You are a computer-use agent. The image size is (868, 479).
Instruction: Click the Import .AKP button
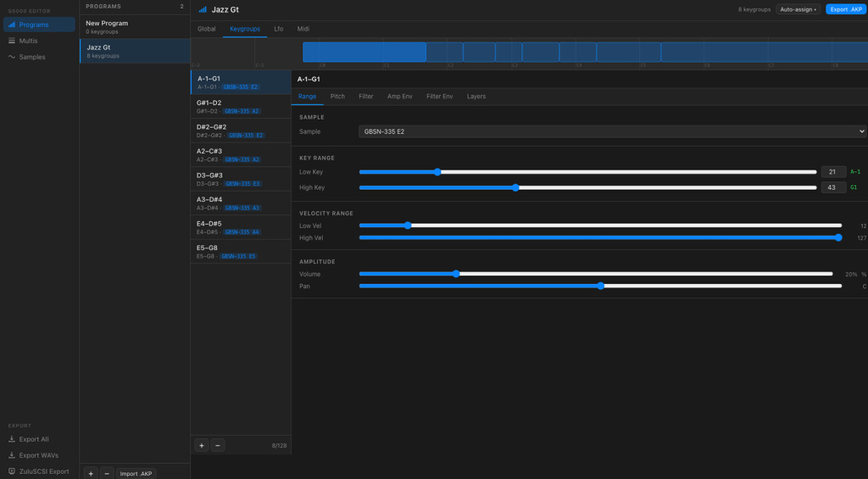(x=136, y=473)
